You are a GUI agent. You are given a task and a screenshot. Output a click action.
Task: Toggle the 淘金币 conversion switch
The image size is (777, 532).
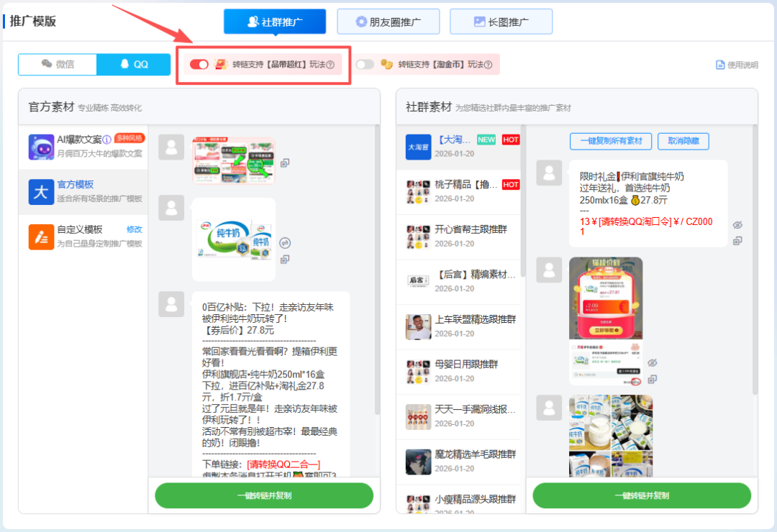(x=365, y=65)
